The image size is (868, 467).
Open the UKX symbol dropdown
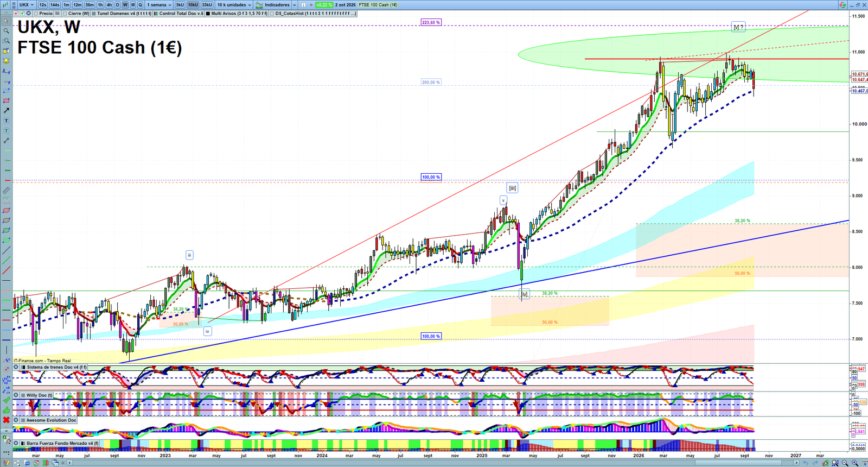click(x=26, y=4)
